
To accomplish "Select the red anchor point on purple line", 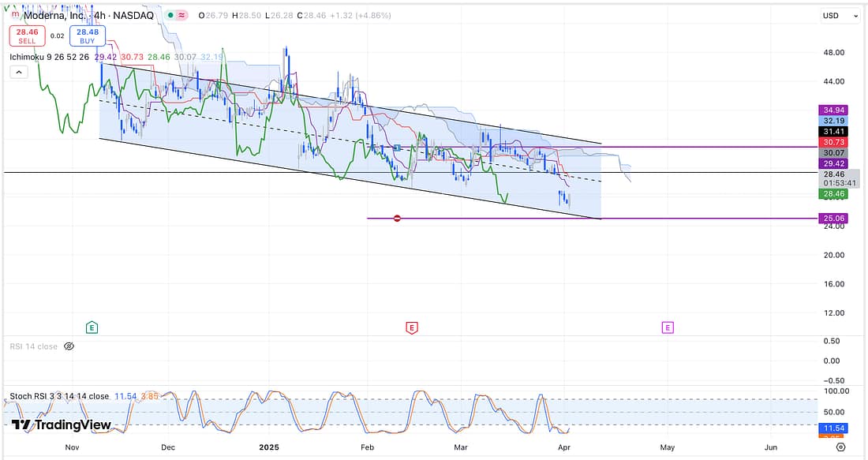I will [397, 218].
